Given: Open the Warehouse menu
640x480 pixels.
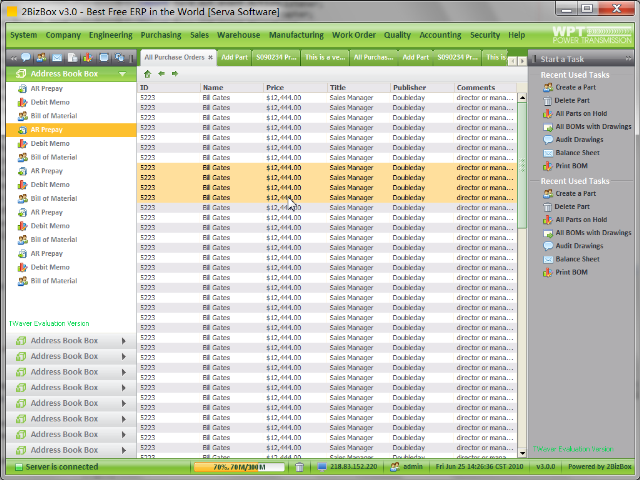Looking at the screenshot, I should (238, 35).
